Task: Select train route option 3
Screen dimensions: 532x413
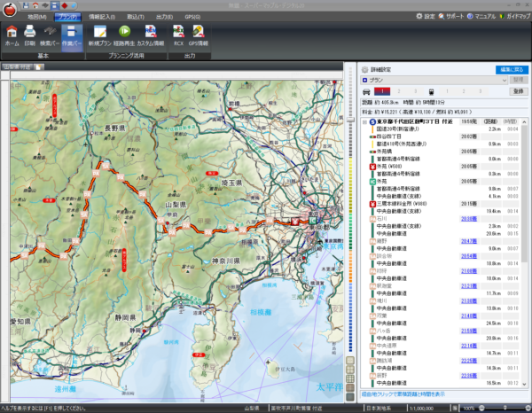Action: [x=480, y=91]
